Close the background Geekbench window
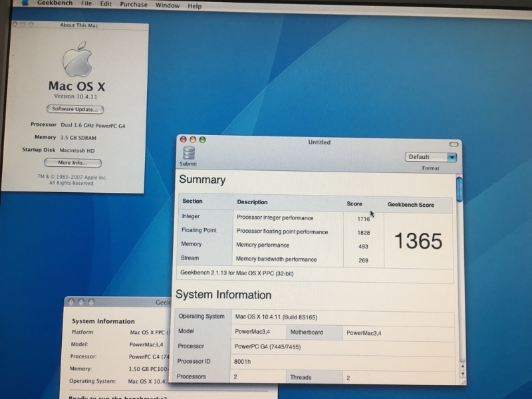The height and width of the screenshot is (399, 532). click(71, 302)
